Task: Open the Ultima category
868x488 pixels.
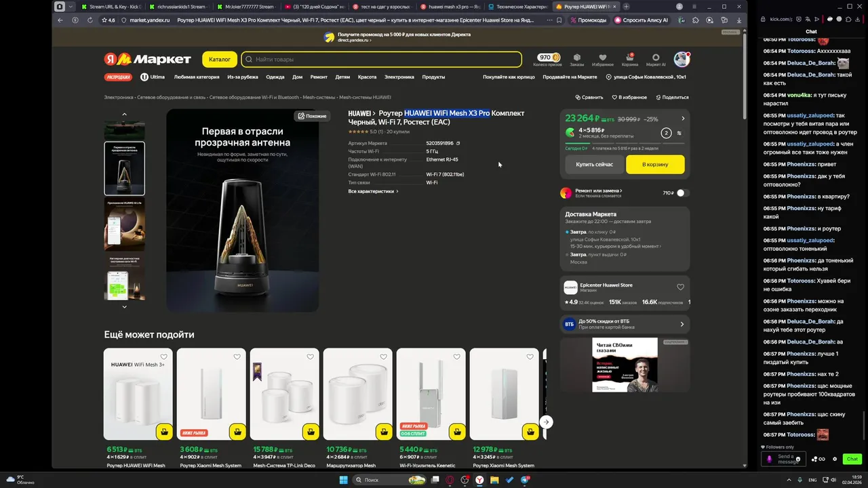Action: 153,77
